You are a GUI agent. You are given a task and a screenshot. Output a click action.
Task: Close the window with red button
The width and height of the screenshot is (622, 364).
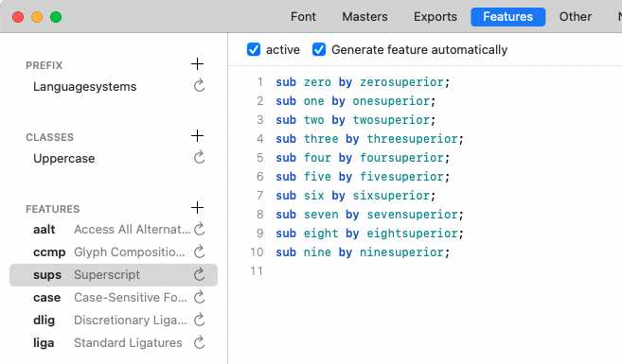(x=18, y=17)
